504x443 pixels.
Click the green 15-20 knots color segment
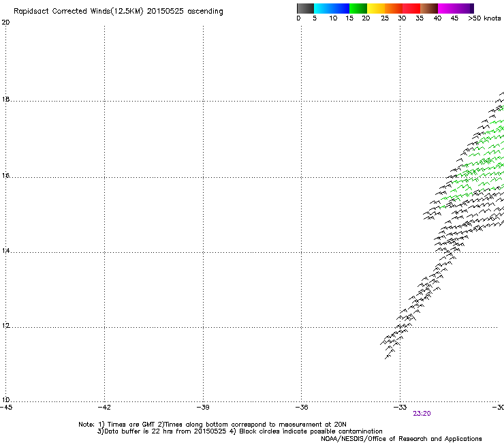358,8
